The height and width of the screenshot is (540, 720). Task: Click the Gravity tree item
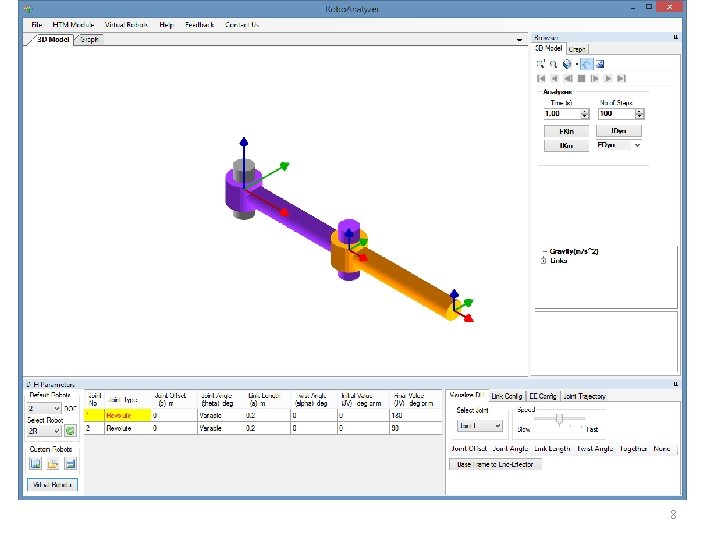574,252
